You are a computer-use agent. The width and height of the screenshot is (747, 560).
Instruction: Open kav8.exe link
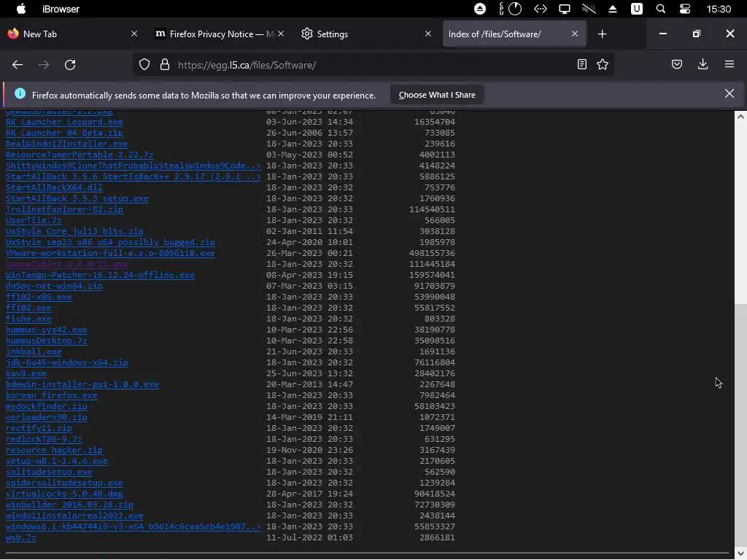click(26, 374)
